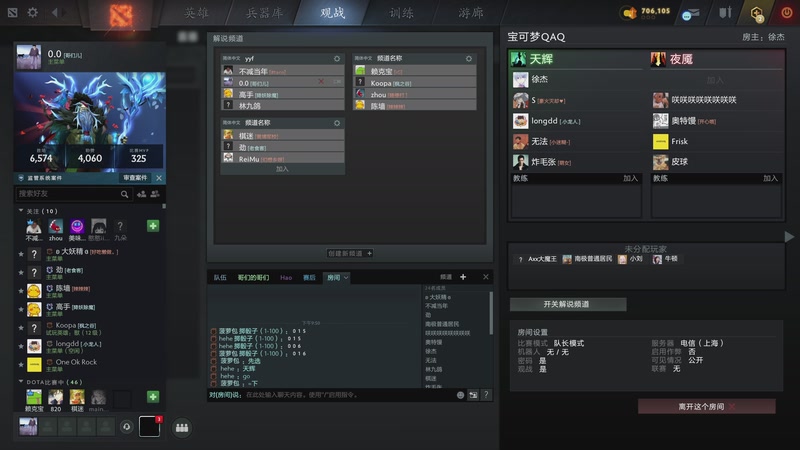Image resolution: width=800 pixels, height=450 pixels.
Task: Click the Dota 2 logo home icon
Action: (121, 15)
